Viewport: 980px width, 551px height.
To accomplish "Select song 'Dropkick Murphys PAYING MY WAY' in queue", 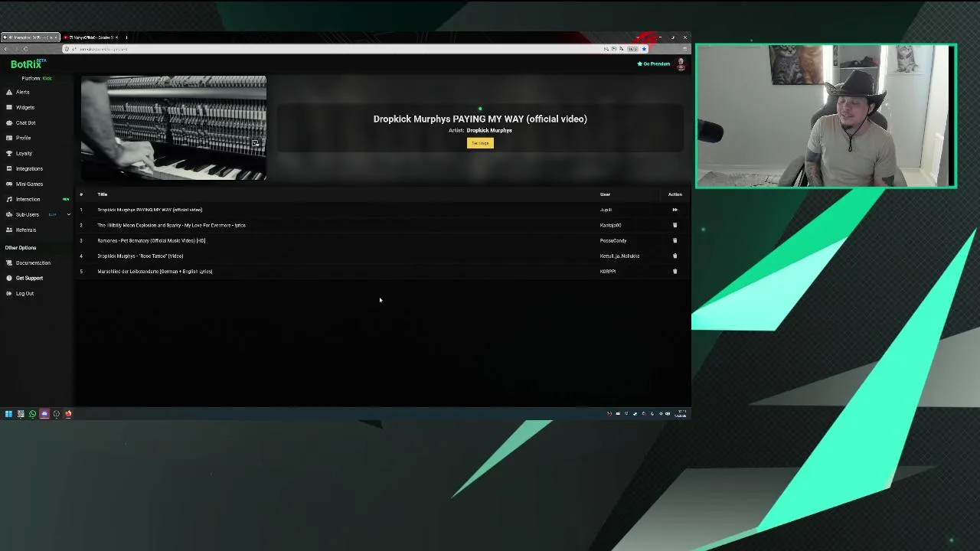I will (x=381, y=210).
